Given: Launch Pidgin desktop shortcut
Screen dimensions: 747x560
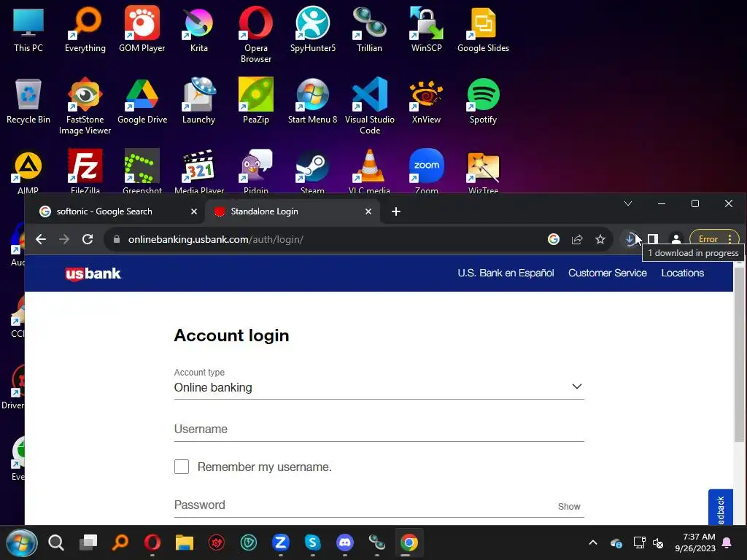Looking at the screenshot, I should 256,171.
